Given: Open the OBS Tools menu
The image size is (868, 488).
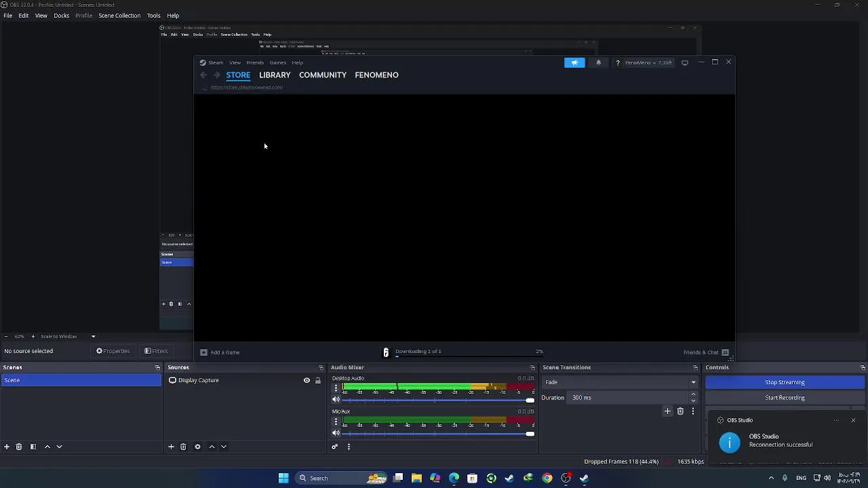Looking at the screenshot, I should [x=153, y=16].
